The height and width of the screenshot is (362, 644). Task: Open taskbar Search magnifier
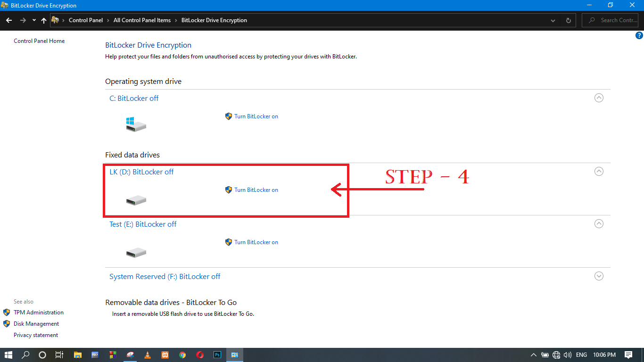(x=26, y=355)
